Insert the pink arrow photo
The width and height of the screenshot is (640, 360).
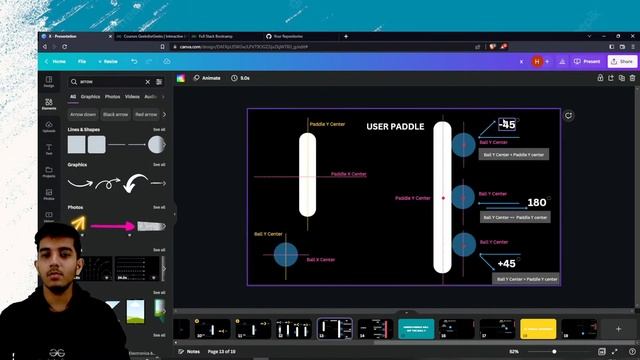click(113, 226)
